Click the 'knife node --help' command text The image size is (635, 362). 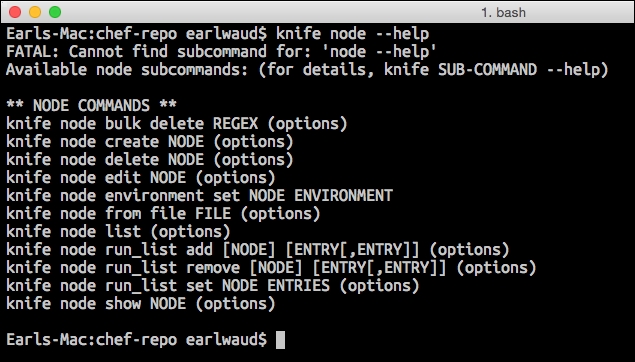352,34
